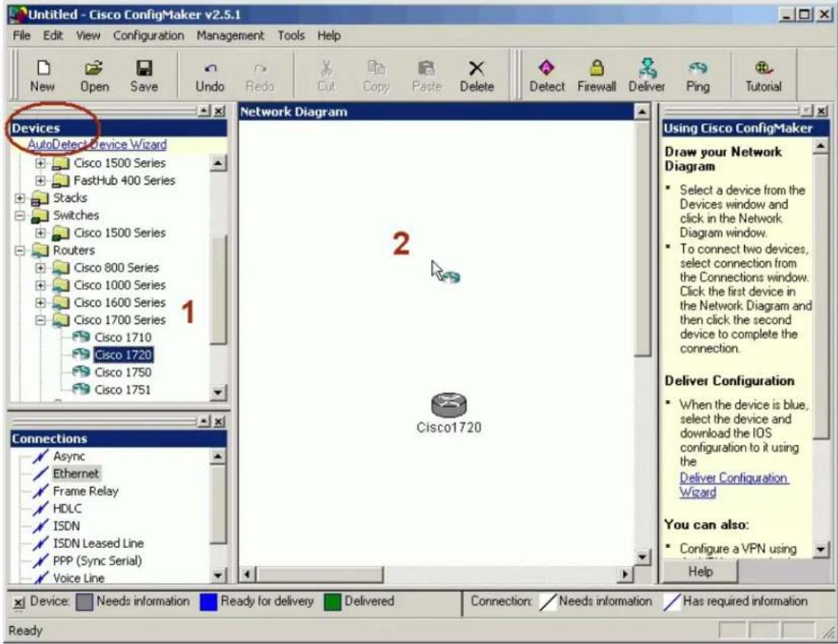
Task: Click the Delivered green swatch
Action: (332, 602)
